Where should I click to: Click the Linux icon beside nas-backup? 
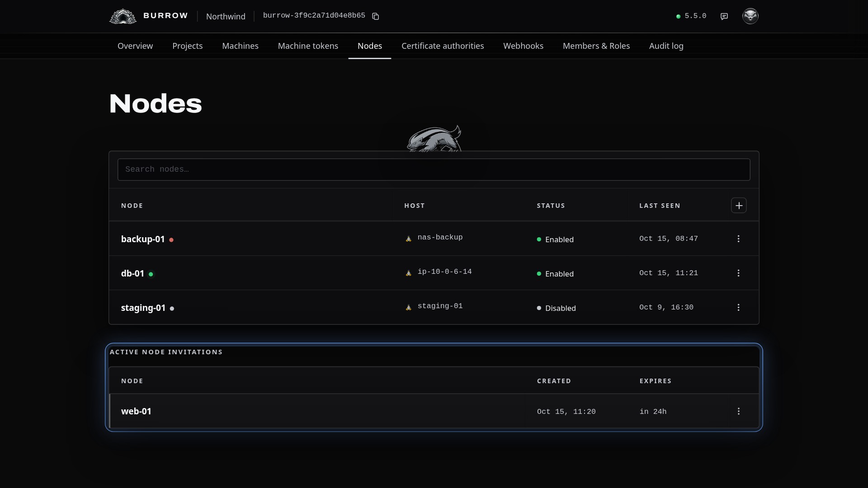[409, 239]
